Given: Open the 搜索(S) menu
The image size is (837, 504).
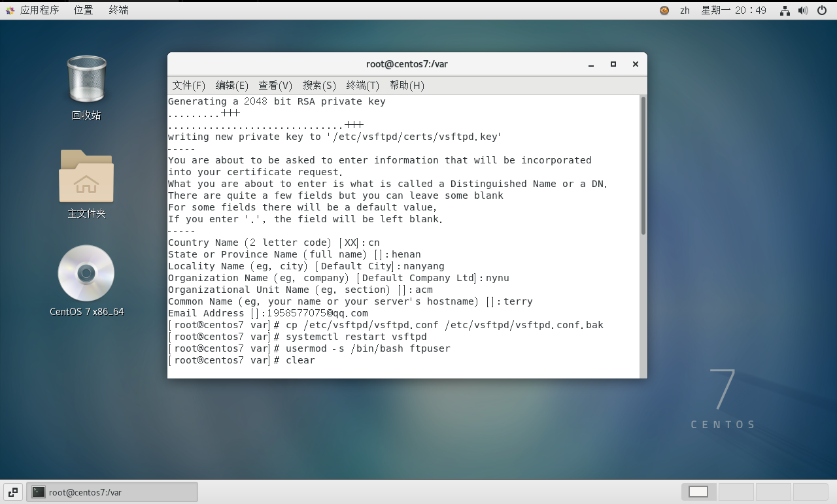Looking at the screenshot, I should tap(319, 86).
